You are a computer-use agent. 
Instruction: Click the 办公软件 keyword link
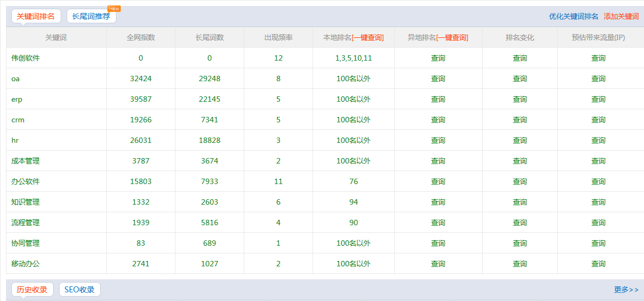[25, 181]
